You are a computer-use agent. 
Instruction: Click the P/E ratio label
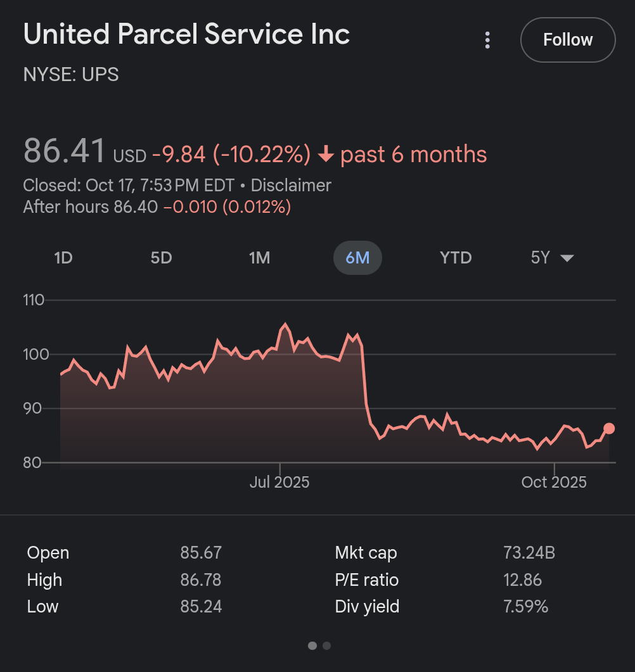367,580
